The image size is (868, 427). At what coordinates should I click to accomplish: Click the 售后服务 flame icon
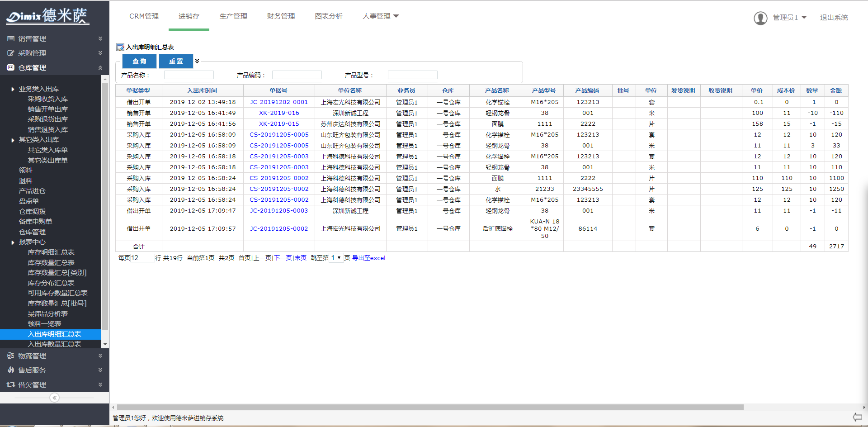10,370
